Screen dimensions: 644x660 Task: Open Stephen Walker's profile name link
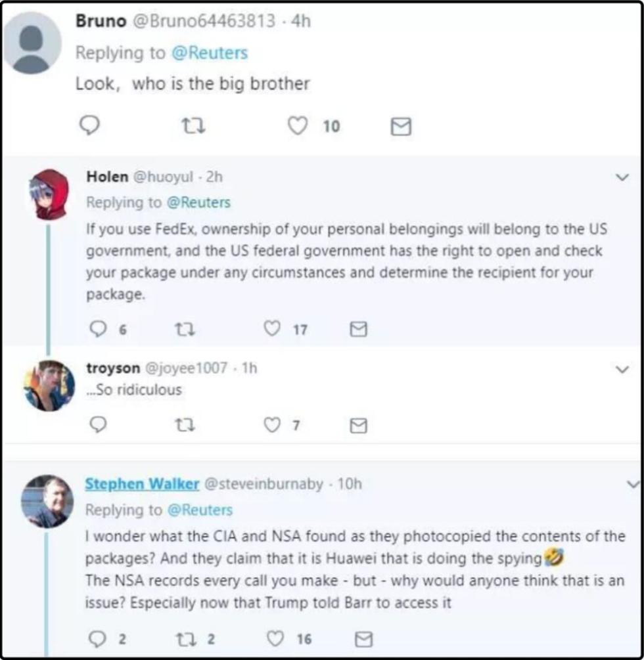click(x=142, y=484)
